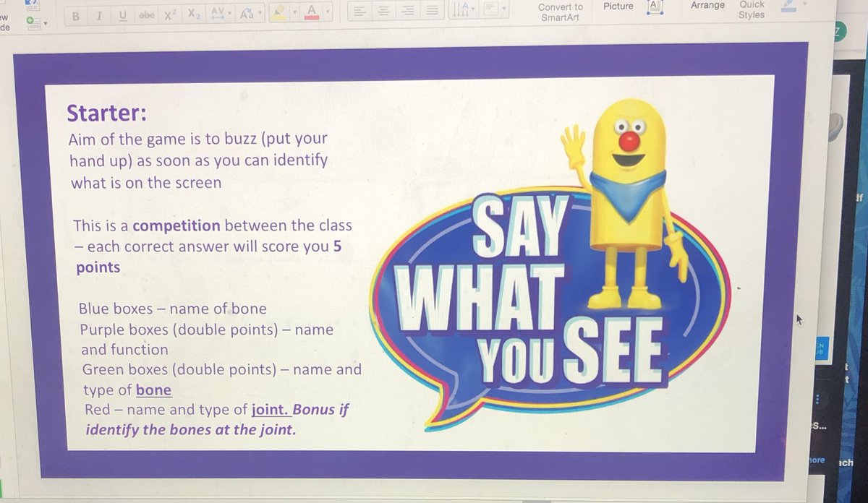Expand the highlight color dropdown arrow

[296, 12]
